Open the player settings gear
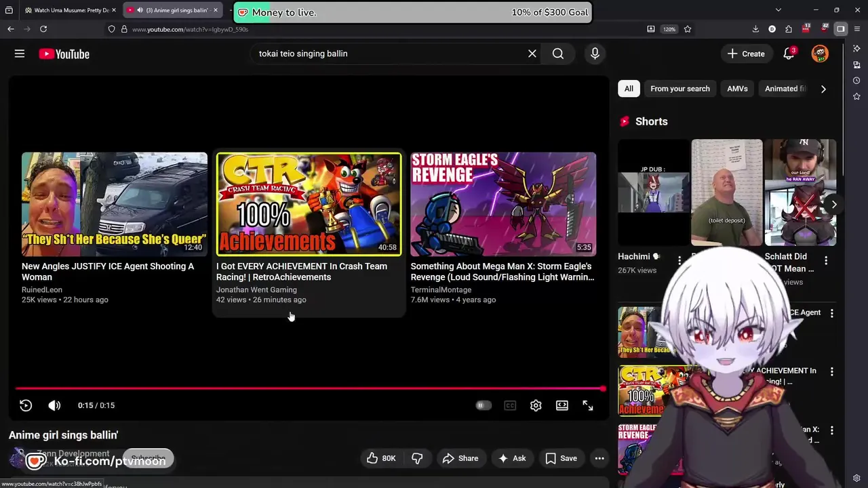This screenshot has width=868, height=488. 536,405
